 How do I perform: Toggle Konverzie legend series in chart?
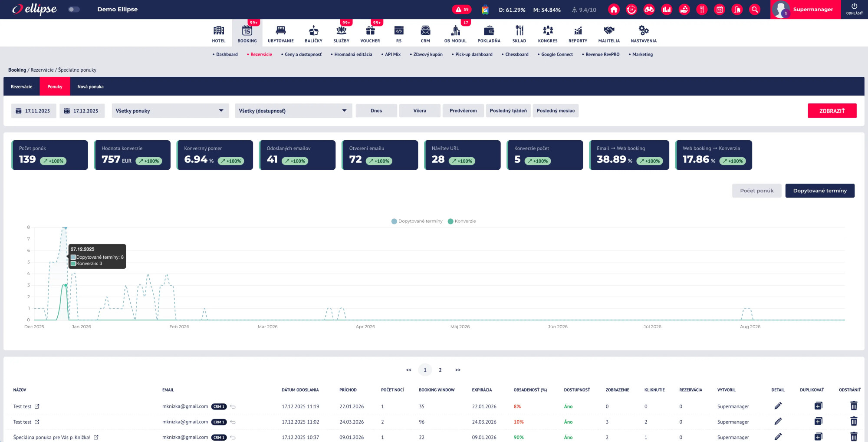462,221
